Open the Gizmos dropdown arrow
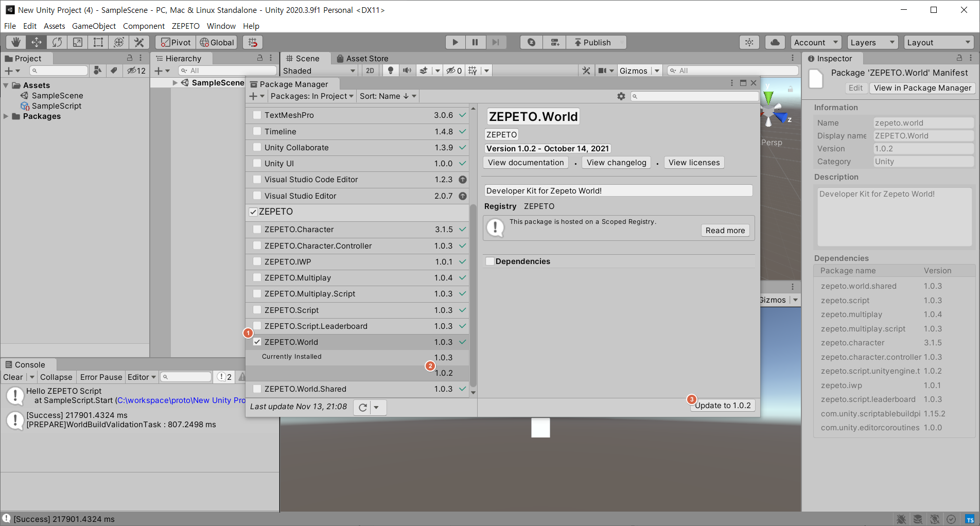This screenshot has width=980, height=526. (x=657, y=71)
